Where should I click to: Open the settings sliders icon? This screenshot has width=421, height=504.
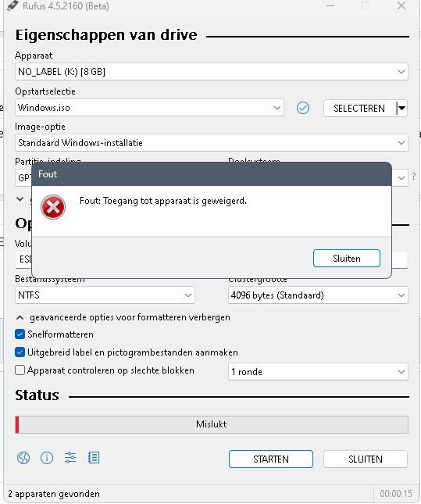click(x=70, y=457)
